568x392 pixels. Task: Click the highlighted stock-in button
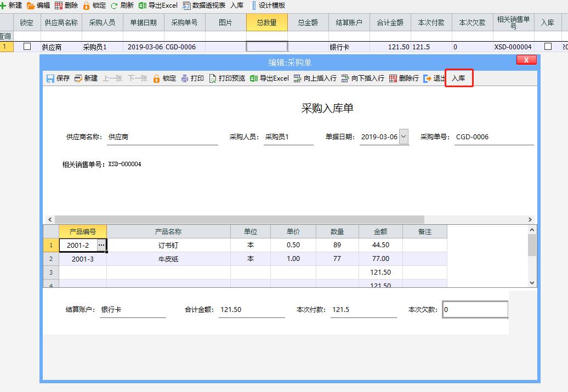[x=458, y=78]
